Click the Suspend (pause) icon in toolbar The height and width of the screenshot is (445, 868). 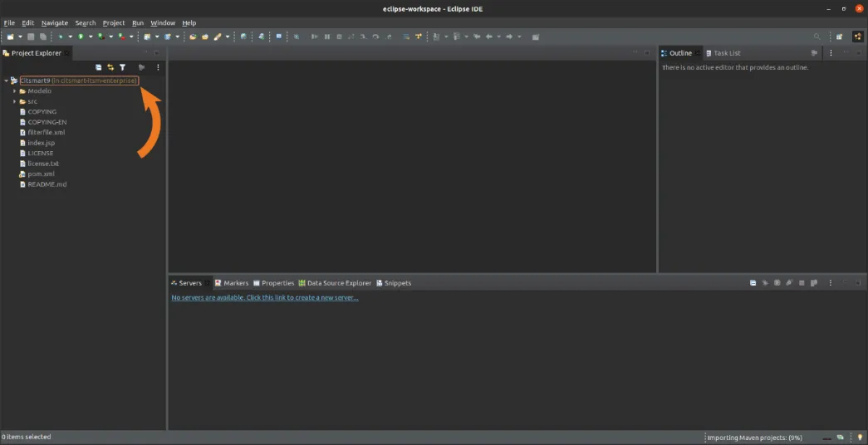coord(327,37)
